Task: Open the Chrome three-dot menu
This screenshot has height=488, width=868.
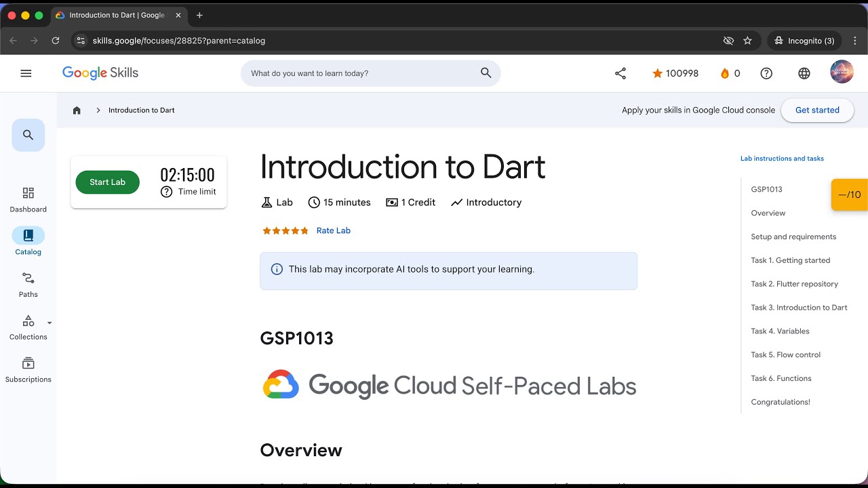Action: click(856, 41)
